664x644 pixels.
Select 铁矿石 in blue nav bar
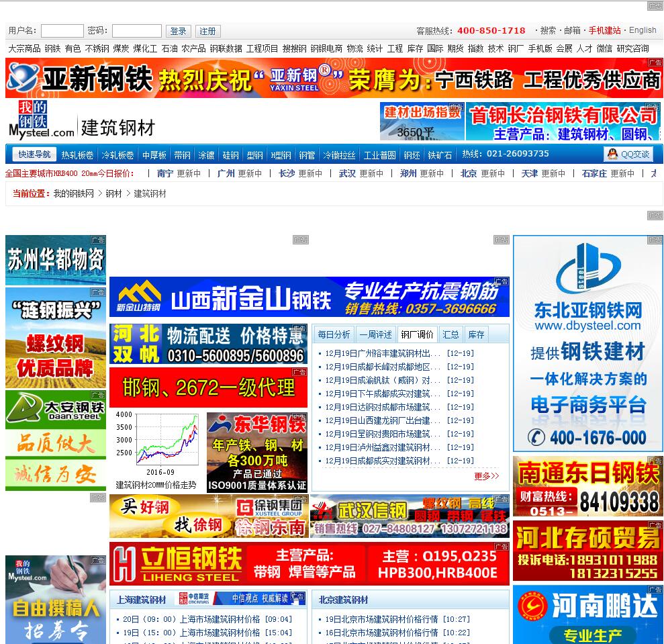(x=440, y=156)
